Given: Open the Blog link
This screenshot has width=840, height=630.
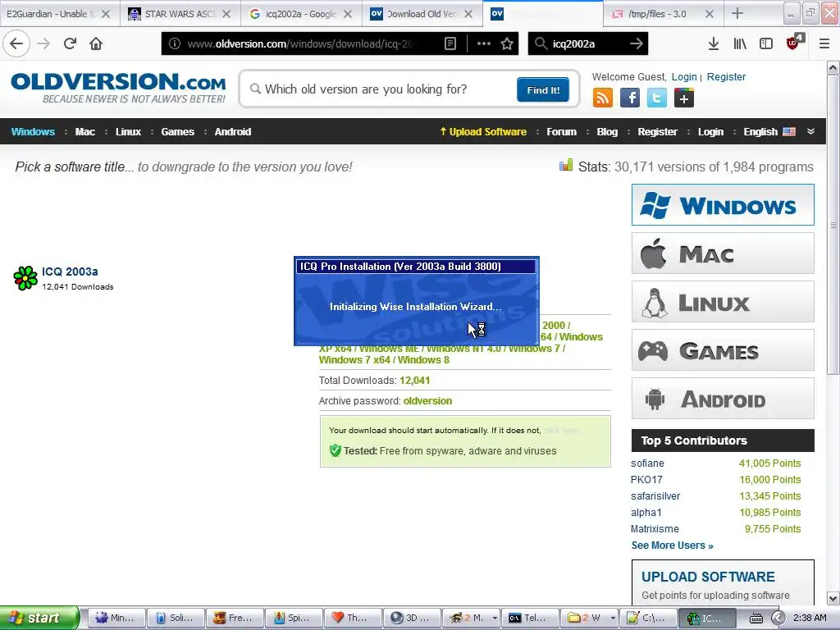Looking at the screenshot, I should [607, 131].
